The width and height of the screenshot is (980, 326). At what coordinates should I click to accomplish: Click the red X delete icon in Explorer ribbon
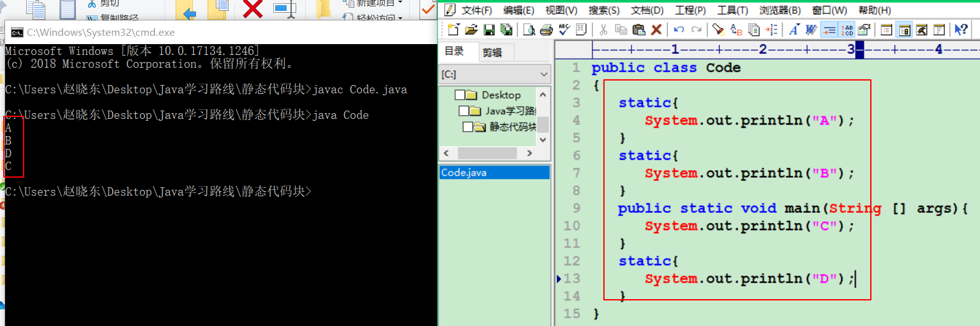click(x=253, y=9)
